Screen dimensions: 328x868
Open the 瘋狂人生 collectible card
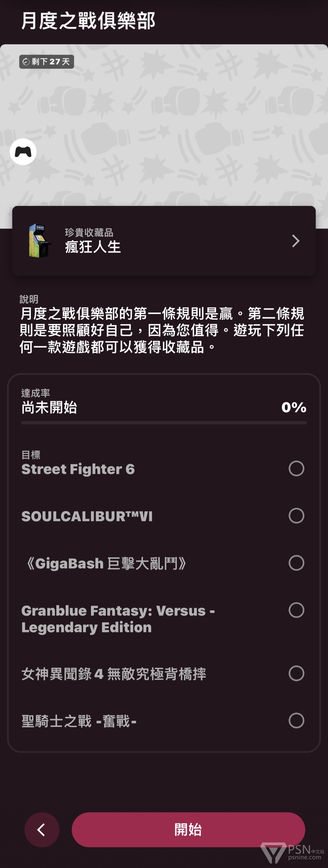[x=164, y=241]
